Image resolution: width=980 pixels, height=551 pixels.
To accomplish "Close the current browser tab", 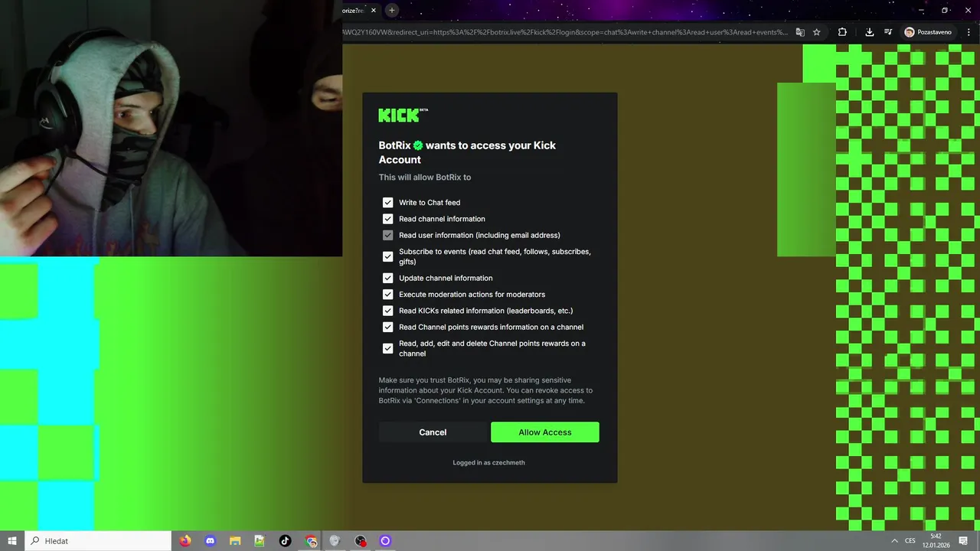I will coord(374,10).
